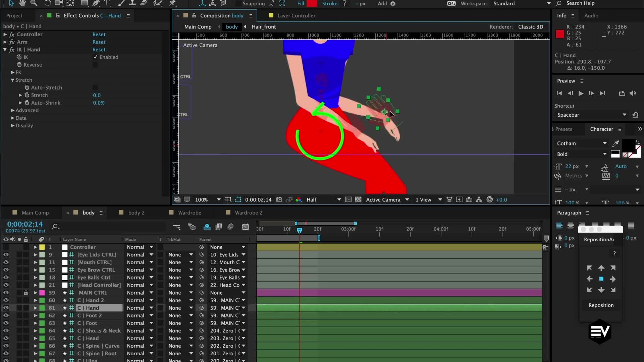Uncheck the IK Enabled checkbox

95,57
